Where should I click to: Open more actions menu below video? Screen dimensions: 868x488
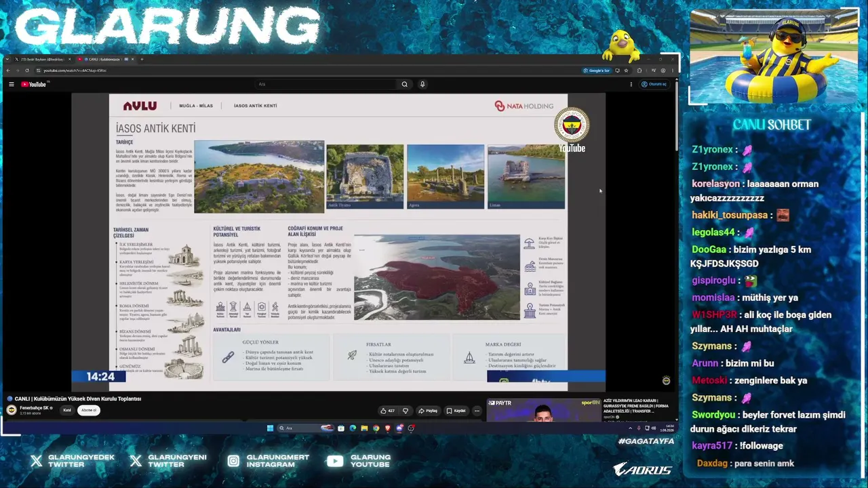tap(477, 411)
